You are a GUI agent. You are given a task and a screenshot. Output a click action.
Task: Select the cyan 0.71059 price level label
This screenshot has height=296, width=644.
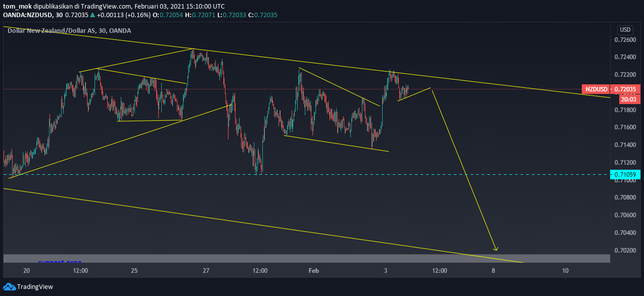[626, 175]
